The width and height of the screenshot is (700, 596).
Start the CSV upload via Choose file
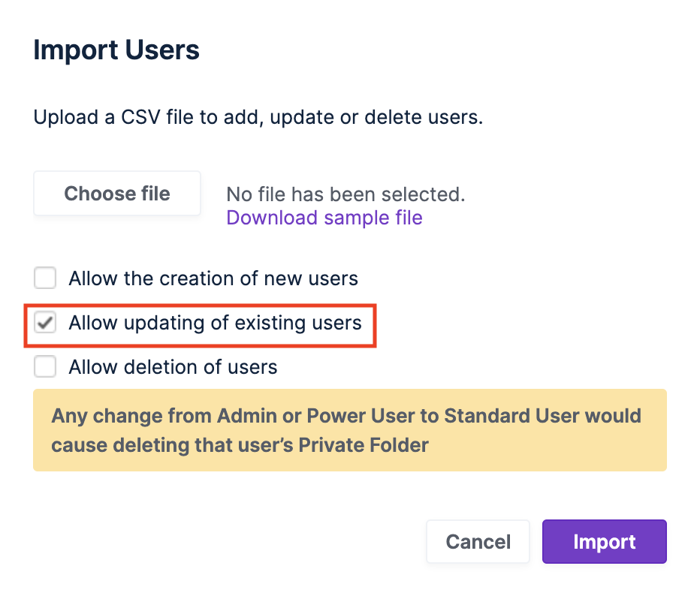tap(116, 193)
